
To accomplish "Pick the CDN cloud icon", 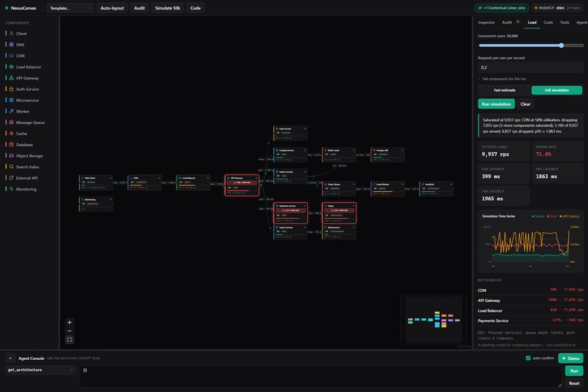I will click(11, 55).
